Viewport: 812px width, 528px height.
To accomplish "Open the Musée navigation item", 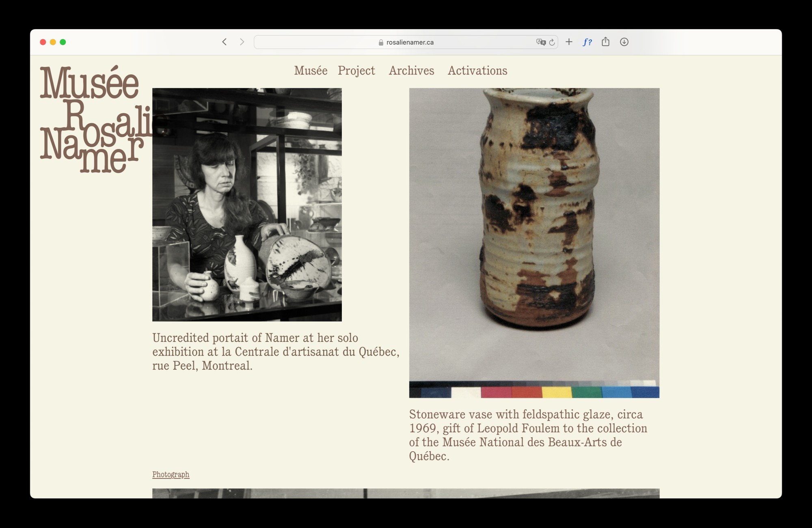I will pyautogui.click(x=311, y=71).
